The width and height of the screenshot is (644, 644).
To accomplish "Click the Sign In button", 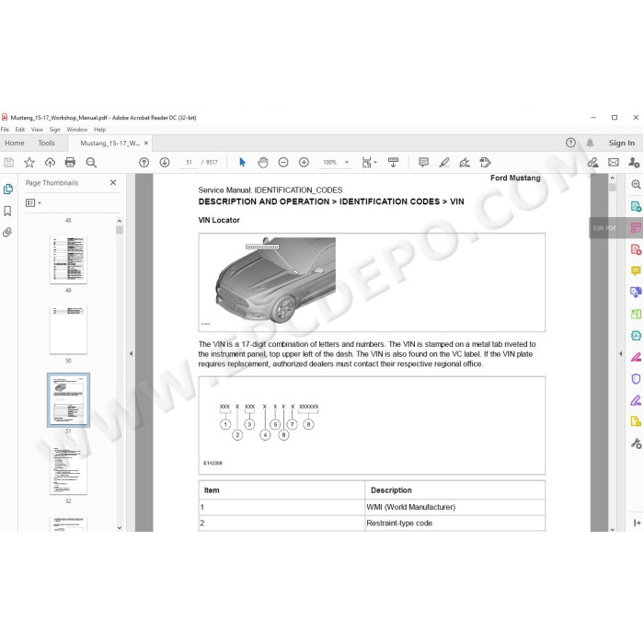I will 621,143.
